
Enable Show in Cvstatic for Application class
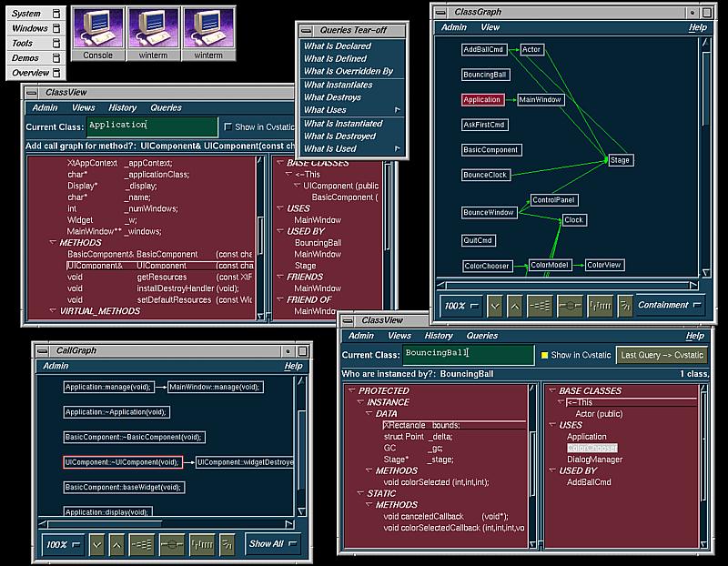pyautogui.click(x=227, y=126)
